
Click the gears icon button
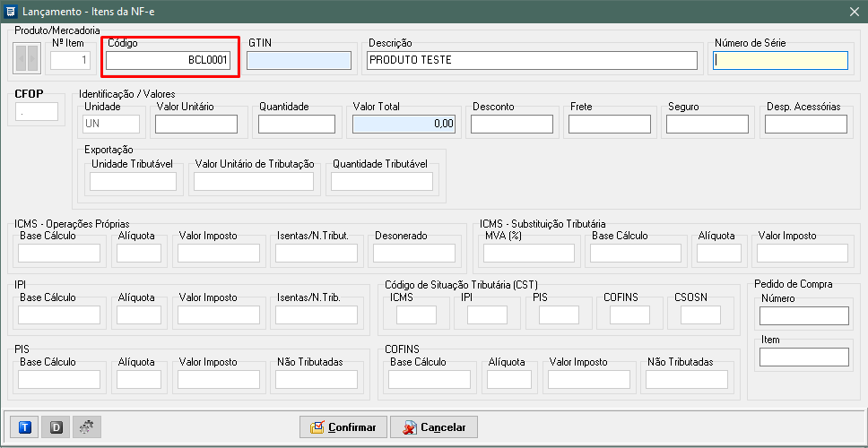coord(86,427)
